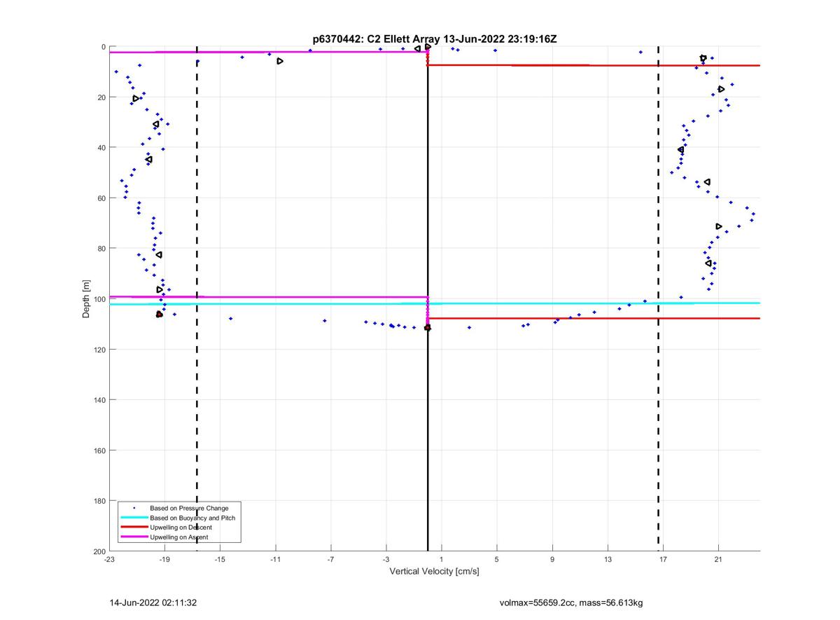Click the depth tick label "40"
The width and height of the screenshot is (840, 620).
click(101, 148)
